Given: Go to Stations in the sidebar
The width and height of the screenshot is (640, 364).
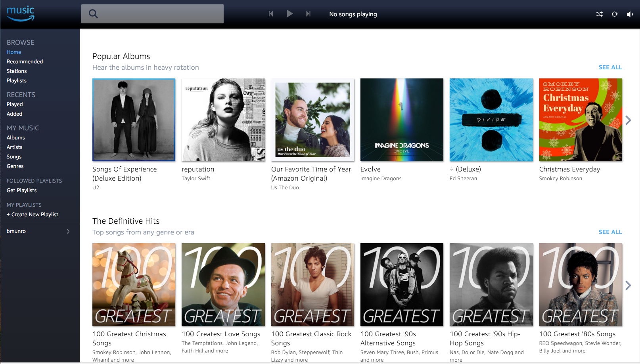Looking at the screenshot, I should click(x=17, y=71).
